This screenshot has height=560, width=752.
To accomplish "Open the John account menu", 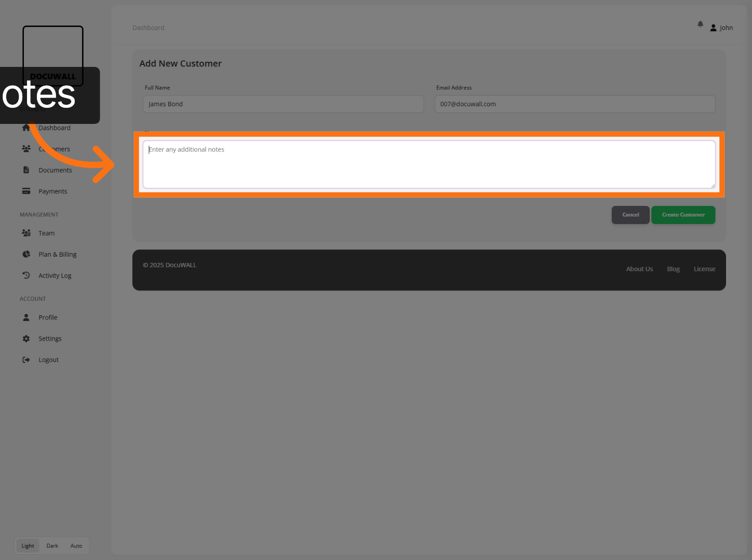I will [x=721, y=27].
